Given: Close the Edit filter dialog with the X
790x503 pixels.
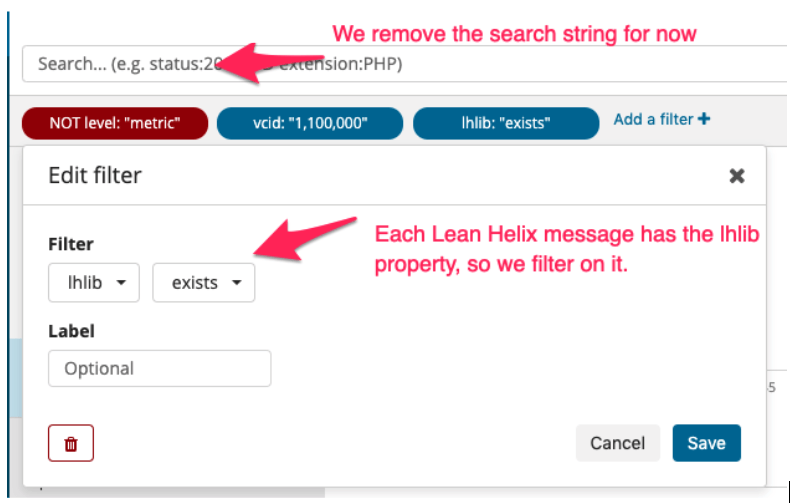Looking at the screenshot, I should click(737, 176).
